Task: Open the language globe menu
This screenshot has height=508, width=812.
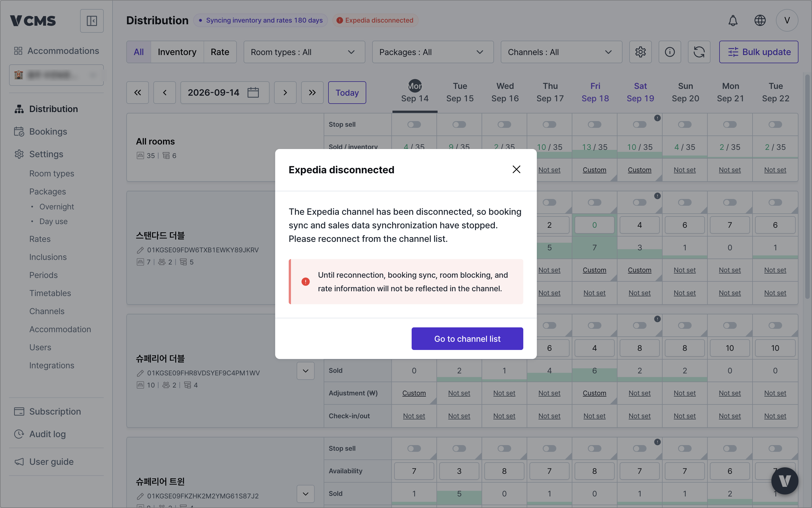Action: pos(760,21)
